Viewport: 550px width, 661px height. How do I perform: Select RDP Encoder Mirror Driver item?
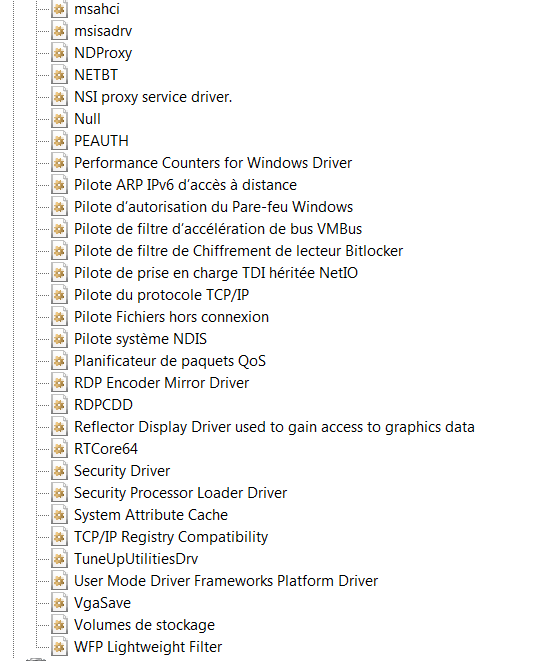pos(161,383)
